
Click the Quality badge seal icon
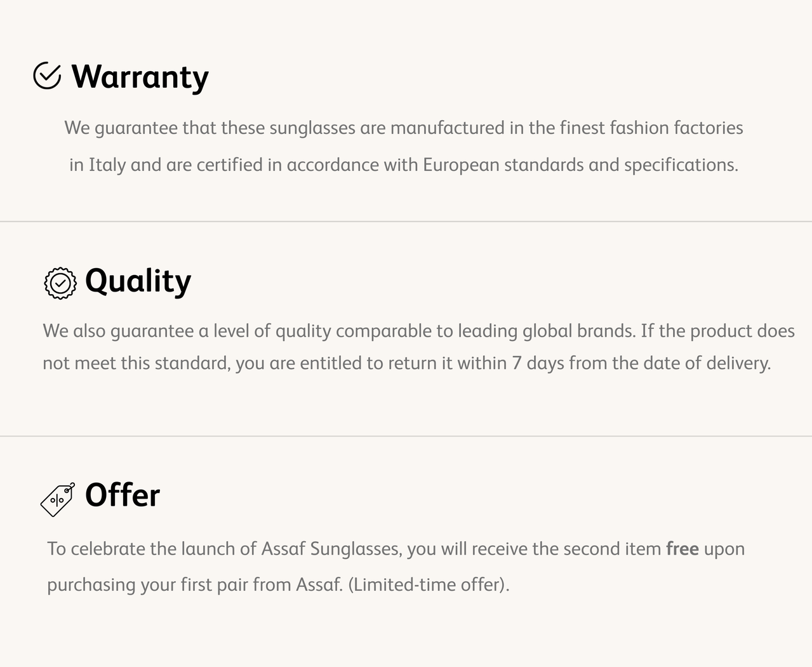[60, 283]
